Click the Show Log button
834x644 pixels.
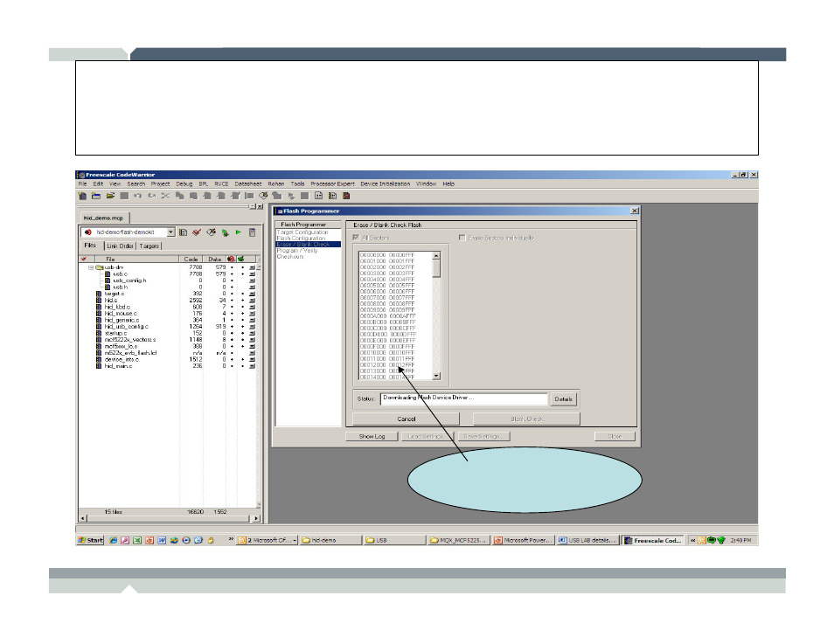pyautogui.click(x=372, y=437)
